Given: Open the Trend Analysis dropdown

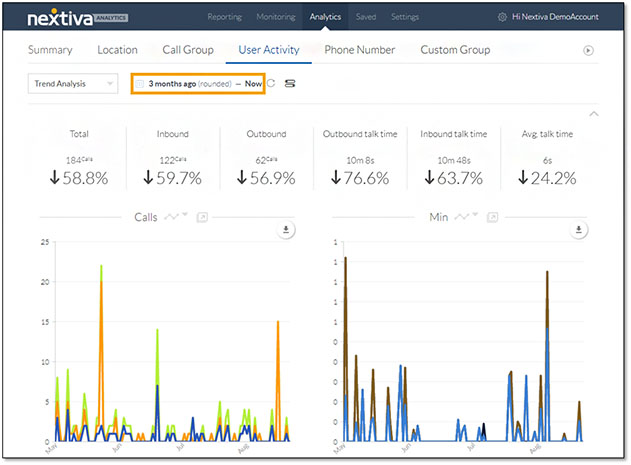Looking at the screenshot, I should coord(73,83).
